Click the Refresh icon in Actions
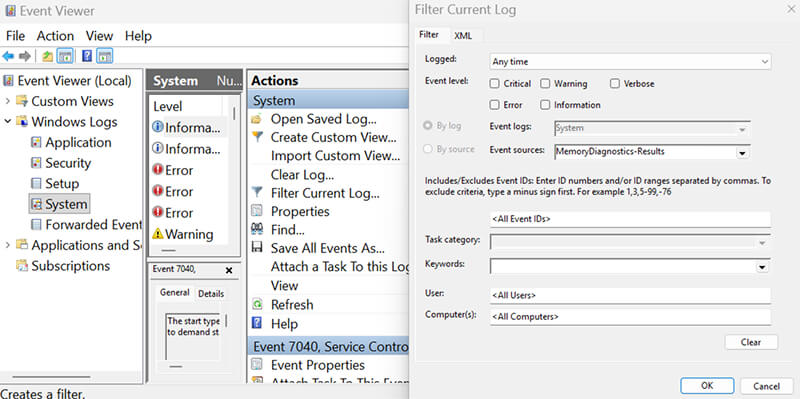The image size is (800, 399). click(x=257, y=305)
